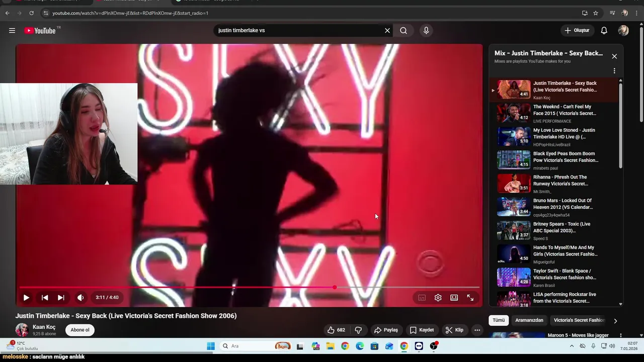Open Bruno Mars Locked Out Of Heaven
644x362 pixels.
tap(553, 207)
